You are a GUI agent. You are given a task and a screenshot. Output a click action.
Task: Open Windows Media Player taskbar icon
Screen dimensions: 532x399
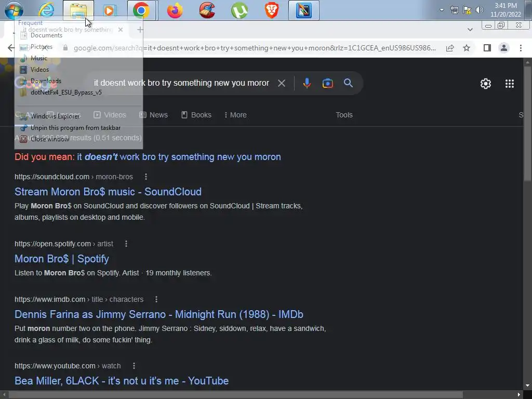coord(109,10)
